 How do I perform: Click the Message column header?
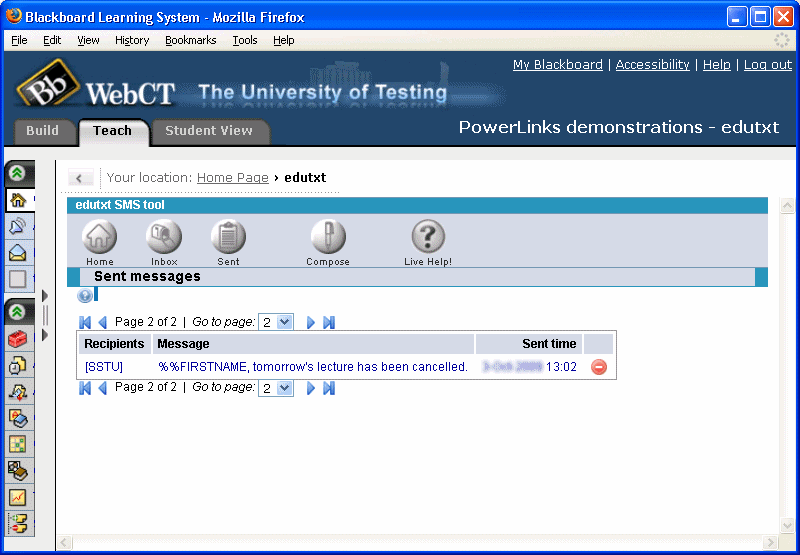313,344
